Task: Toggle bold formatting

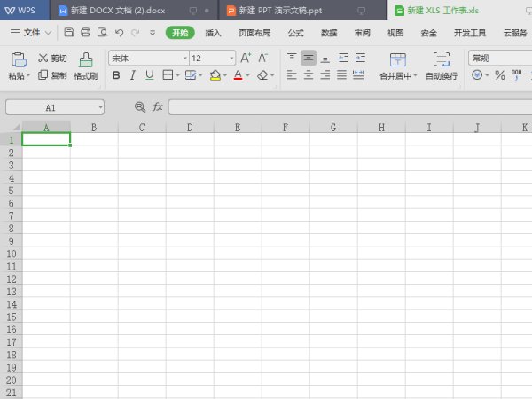Action: tap(116, 75)
